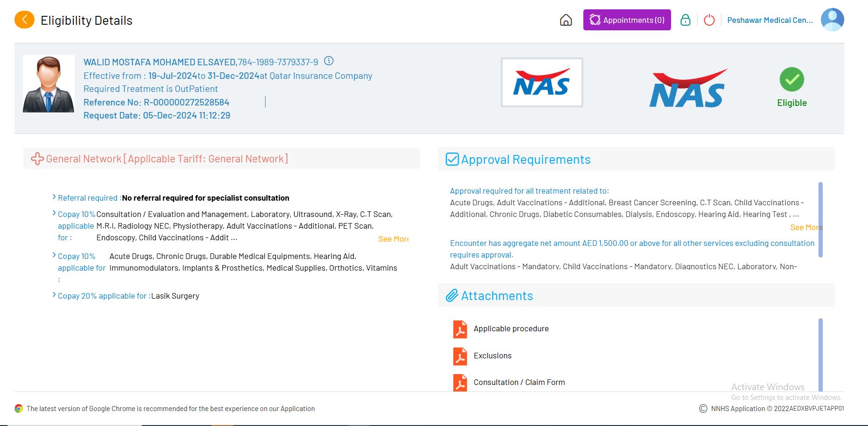Expand Copay 20% applicable for chevron
Viewport: 868px width, 426px height.
point(54,295)
